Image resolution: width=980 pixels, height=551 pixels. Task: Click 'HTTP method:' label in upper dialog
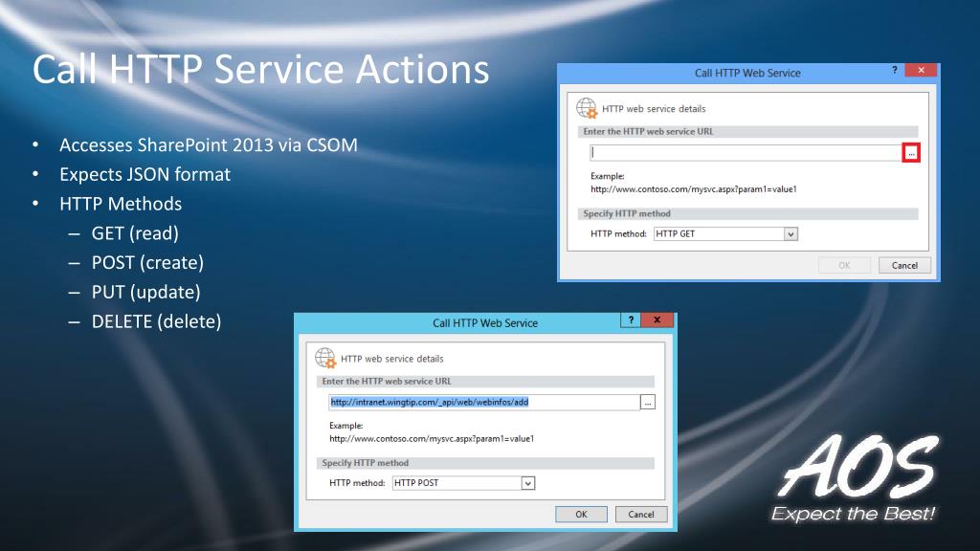tap(618, 233)
